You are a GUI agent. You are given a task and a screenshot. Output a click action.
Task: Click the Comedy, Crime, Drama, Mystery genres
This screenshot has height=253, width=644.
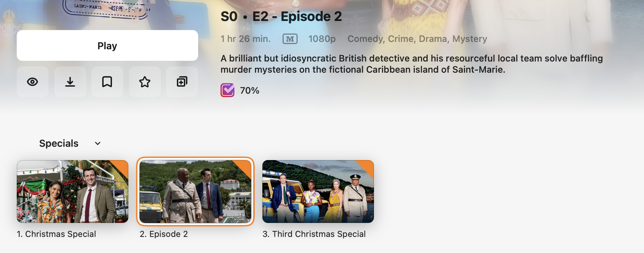click(417, 39)
